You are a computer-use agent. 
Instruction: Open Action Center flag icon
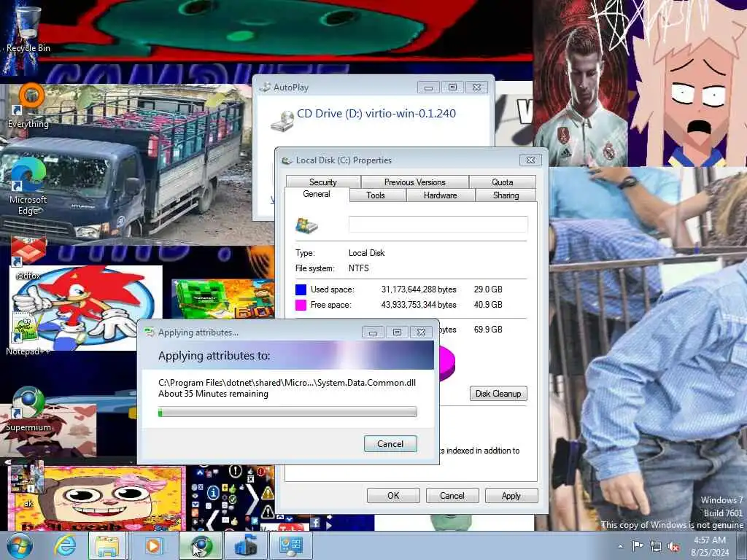(638, 546)
